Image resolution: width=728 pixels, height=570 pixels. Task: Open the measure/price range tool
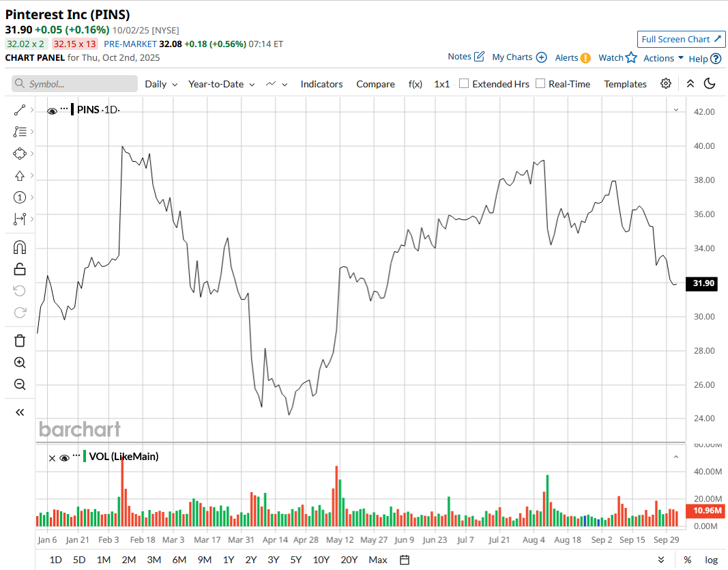click(x=20, y=219)
